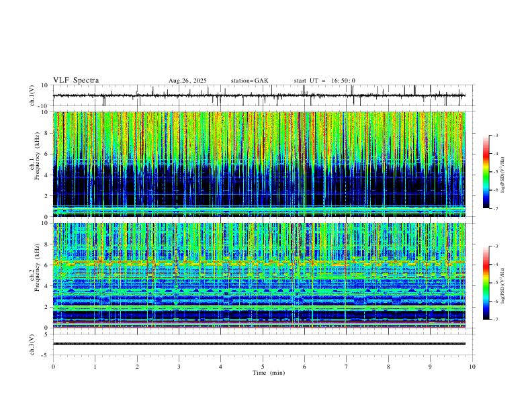The image size is (532, 411).
Task: Click the '-3' value on ch.1 color bar
Action: coord(495,135)
